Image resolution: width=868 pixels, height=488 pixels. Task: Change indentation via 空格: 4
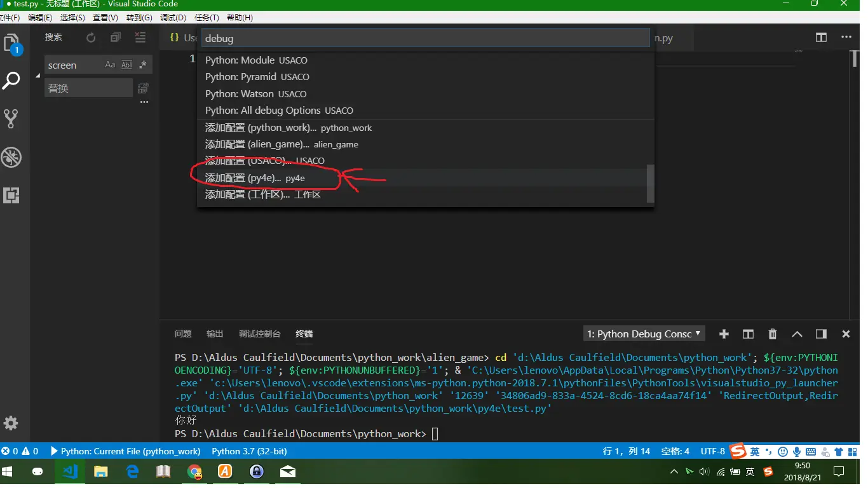(675, 451)
